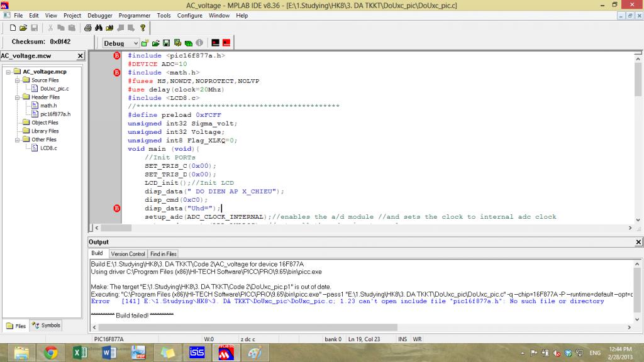Select DoUxc_pic.c in the project tree
The image size is (644, 362).
54,89
